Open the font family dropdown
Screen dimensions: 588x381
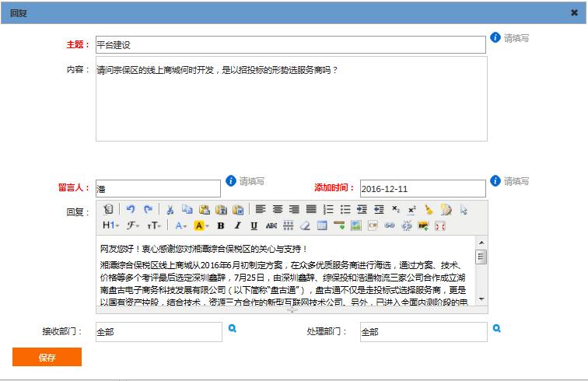[133, 225]
